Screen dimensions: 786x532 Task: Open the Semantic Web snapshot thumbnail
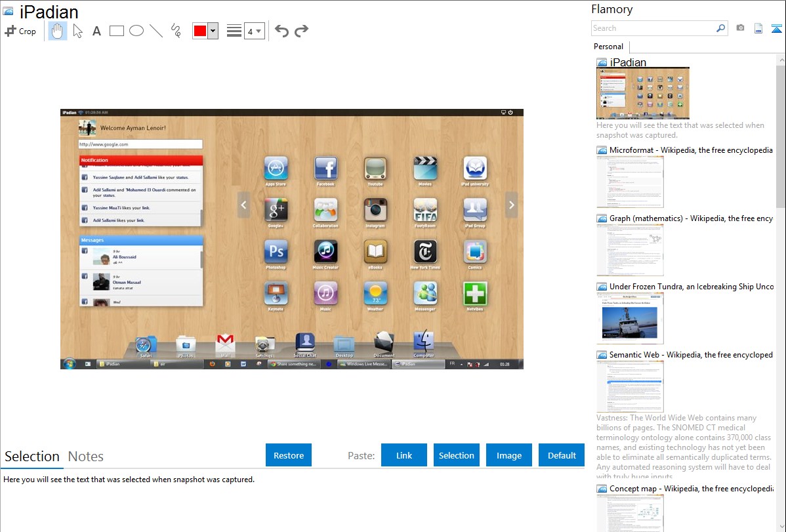pyautogui.click(x=630, y=386)
